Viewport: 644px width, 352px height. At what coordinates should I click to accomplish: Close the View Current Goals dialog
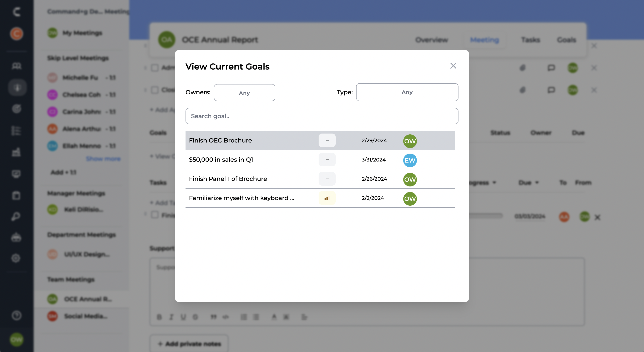coord(453,66)
